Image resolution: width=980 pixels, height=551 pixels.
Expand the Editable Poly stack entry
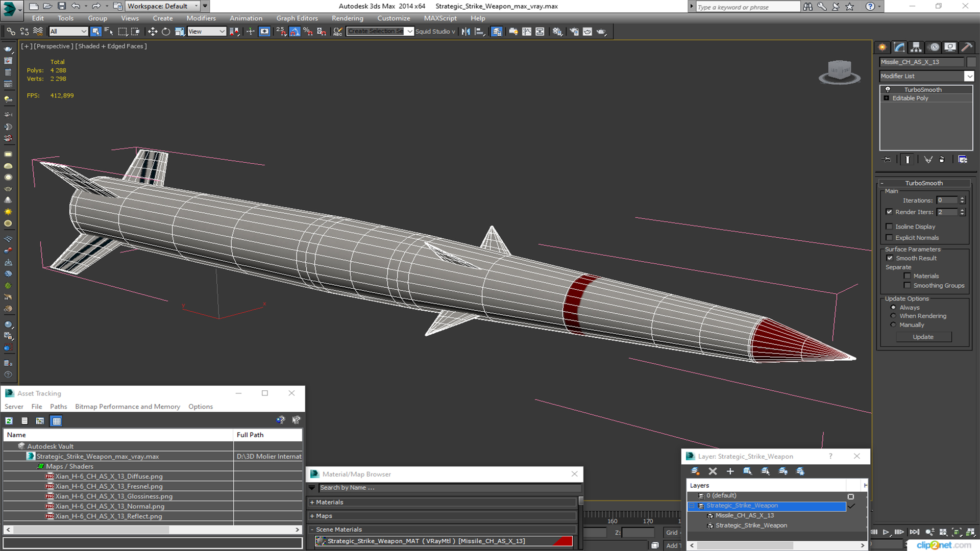[x=887, y=98]
